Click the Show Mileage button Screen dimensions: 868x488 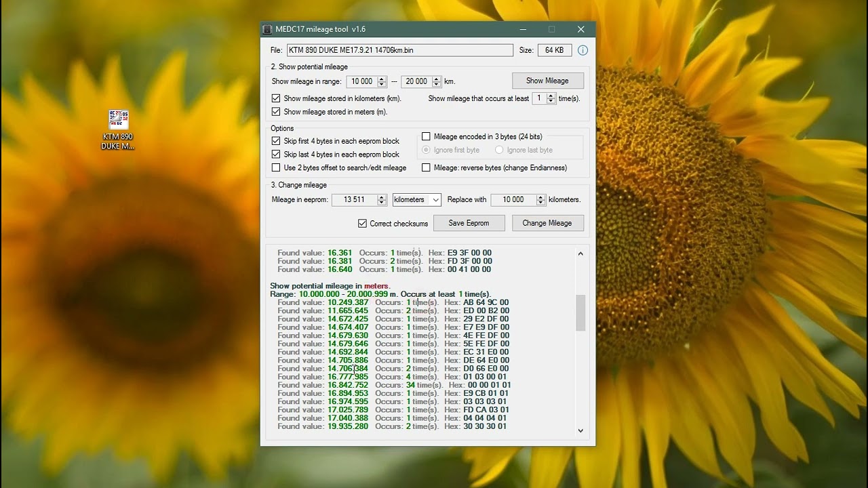[548, 81]
